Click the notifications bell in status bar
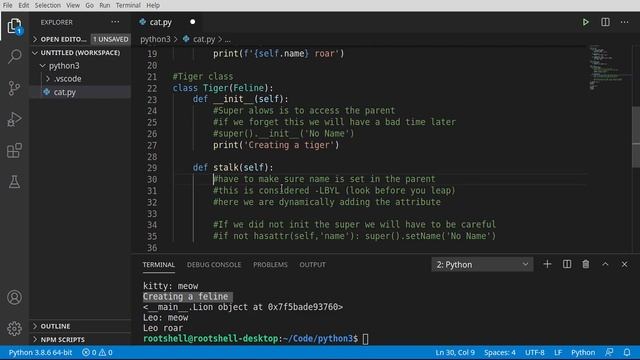Viewport: 640px width, 360px height. click(x=627, y=352)
